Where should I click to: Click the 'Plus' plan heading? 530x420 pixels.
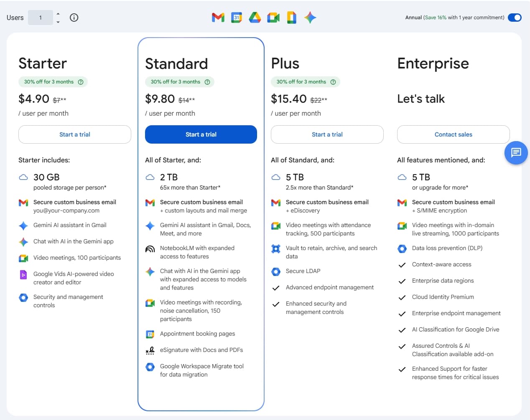(x=285, y=63)
